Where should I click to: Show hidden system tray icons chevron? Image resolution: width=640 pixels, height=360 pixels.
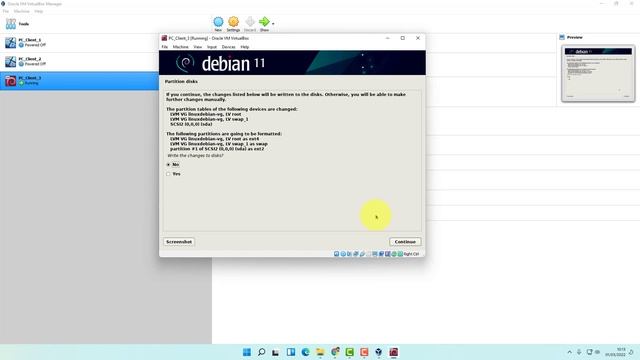(x=569, y=352)
